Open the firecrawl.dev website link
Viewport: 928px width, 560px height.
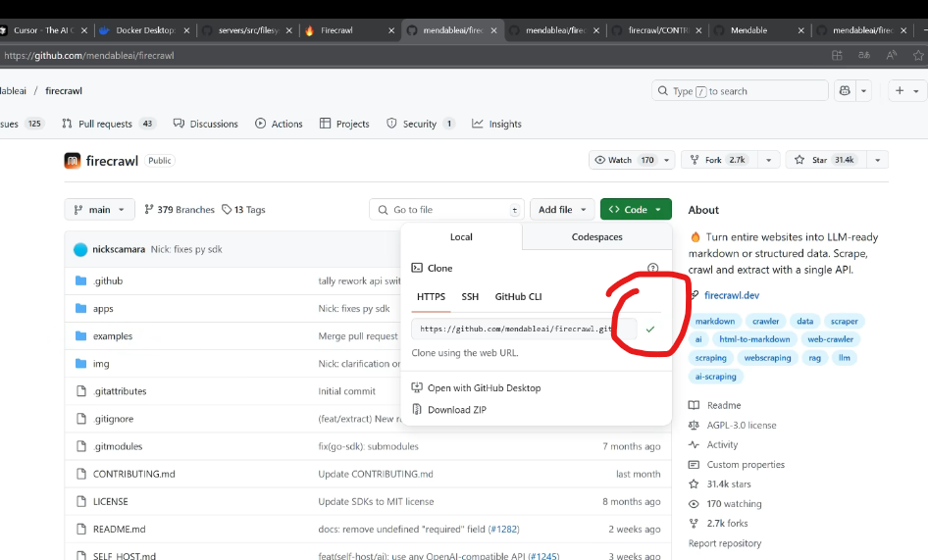[732, 295]
